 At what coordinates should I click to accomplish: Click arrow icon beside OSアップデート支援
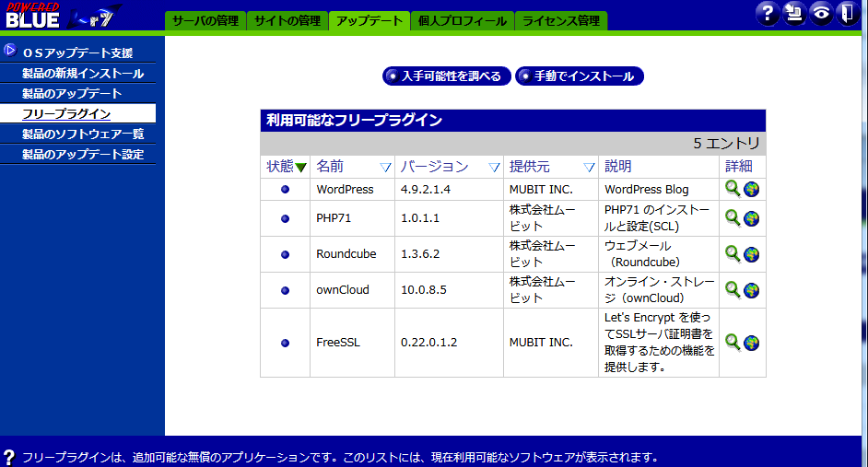[x=10, y=51]
